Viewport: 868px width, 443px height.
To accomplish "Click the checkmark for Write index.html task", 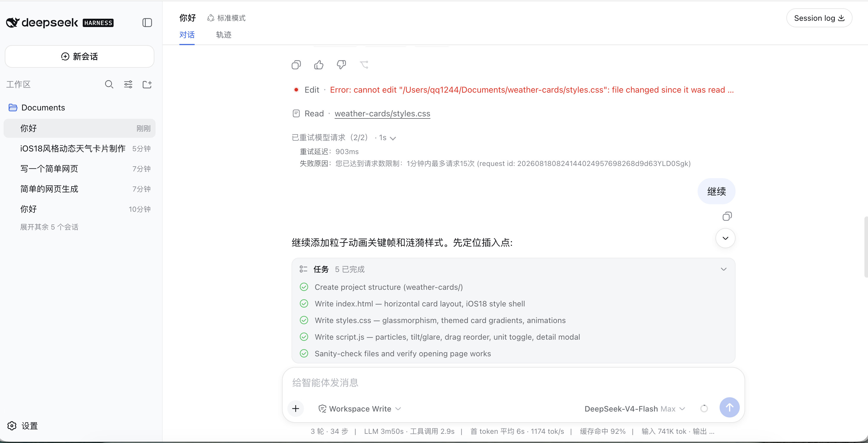I will coord(304,303).
